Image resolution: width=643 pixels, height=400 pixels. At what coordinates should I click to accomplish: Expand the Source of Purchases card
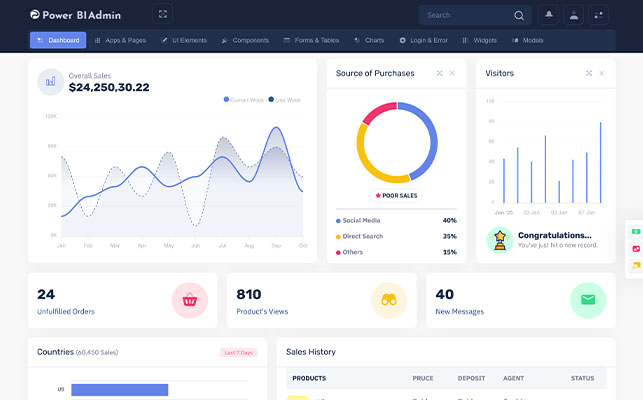pyautogui.click(x=439, y=73)
